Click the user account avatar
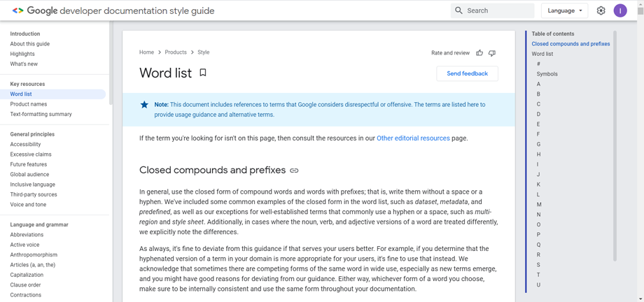 pyautogui.click(x=620, y=10)
